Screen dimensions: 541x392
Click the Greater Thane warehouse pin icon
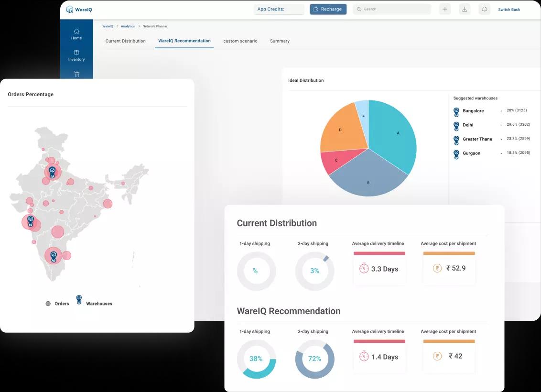456,141
